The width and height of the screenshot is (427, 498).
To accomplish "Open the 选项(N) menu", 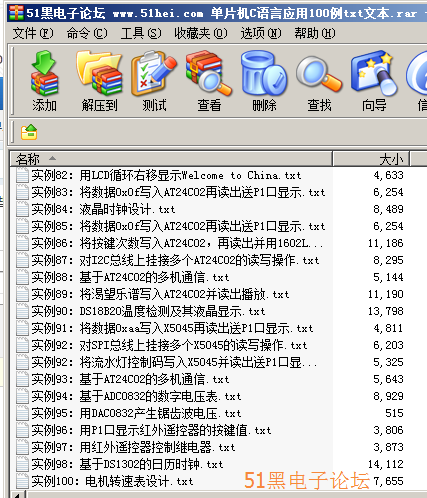I will [x=261, y=33].
